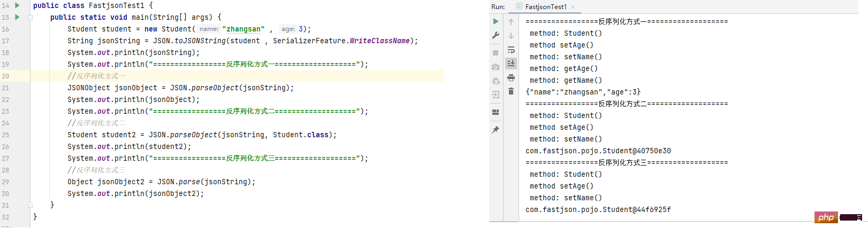Click 'println(jsonObject2)' on line 30
Viewport: 868px width, 235px height.
[157, 193]
